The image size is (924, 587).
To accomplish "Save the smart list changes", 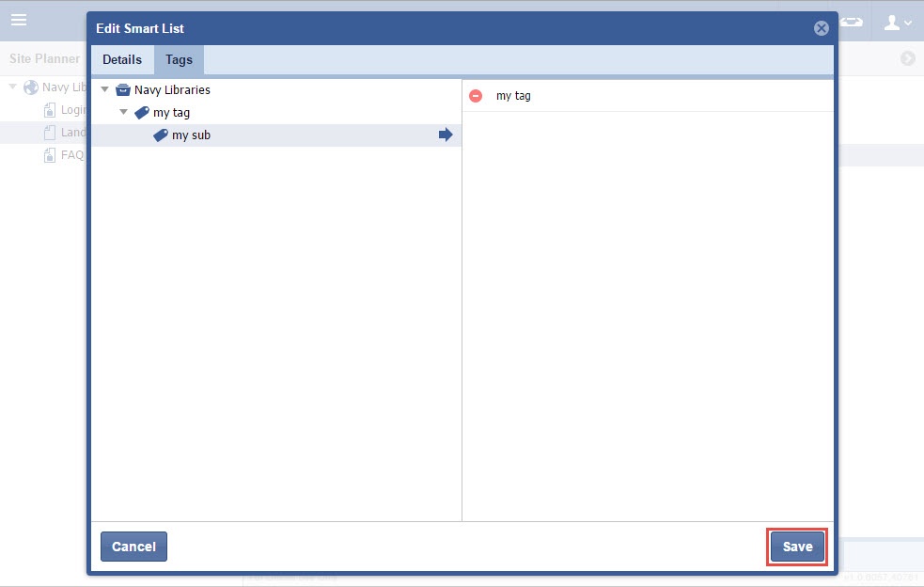I will [797, 547].
